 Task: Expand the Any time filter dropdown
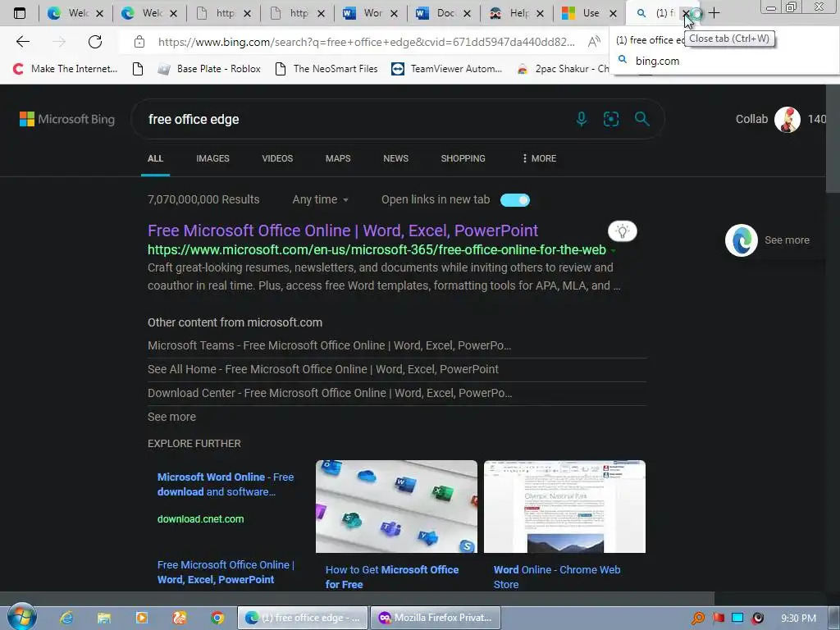click(321, 199)
